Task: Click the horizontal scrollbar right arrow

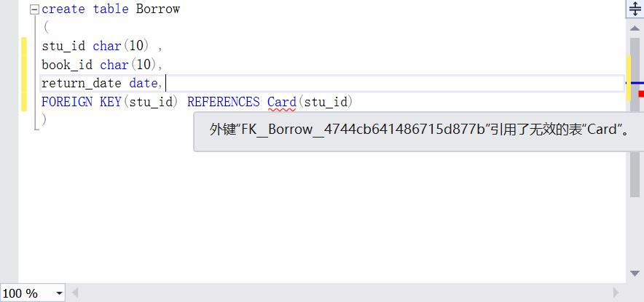Action: click(x=616, y=293)
